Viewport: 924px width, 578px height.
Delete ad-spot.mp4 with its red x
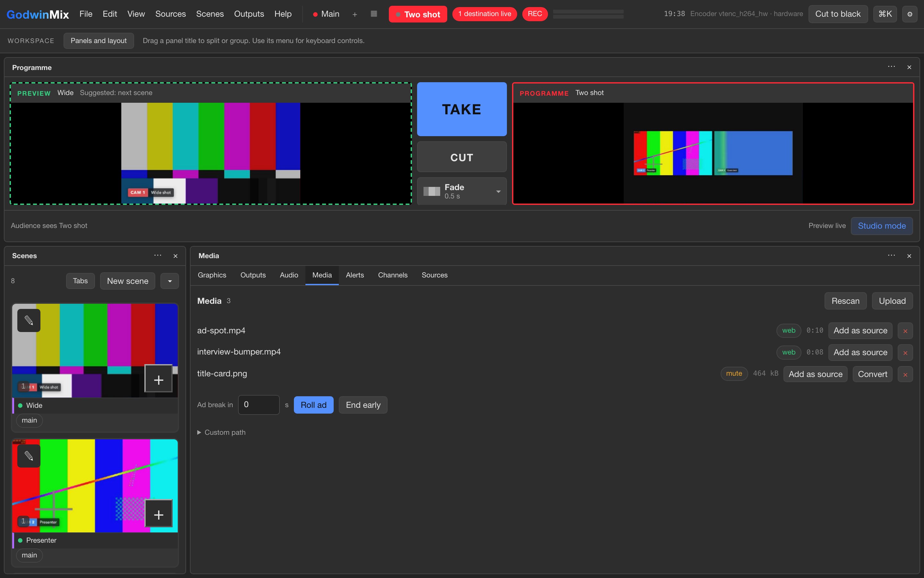[x=905, y=331]
